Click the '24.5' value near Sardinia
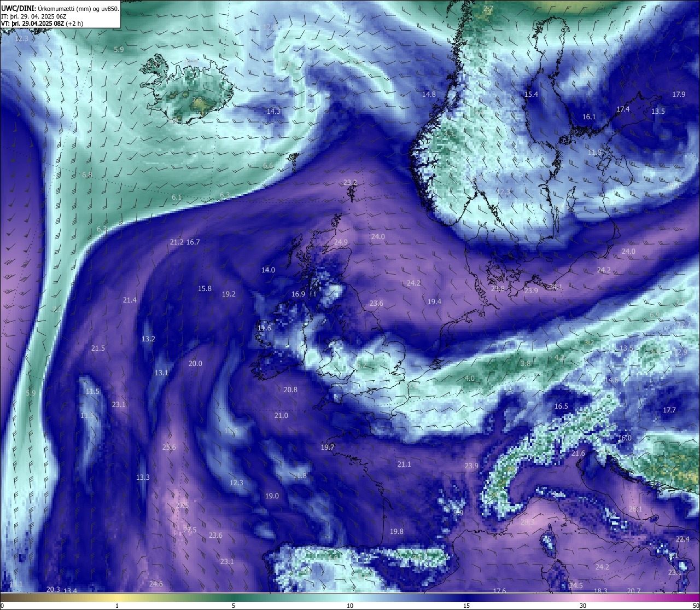The height and width of the screenshot is (610, 700). [576, 585]
